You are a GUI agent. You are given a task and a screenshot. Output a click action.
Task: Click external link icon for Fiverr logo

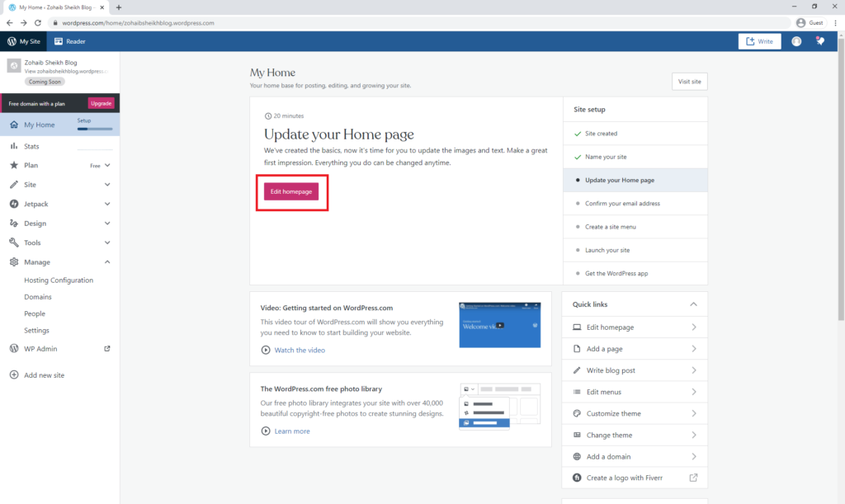click(x=693, y=478)
